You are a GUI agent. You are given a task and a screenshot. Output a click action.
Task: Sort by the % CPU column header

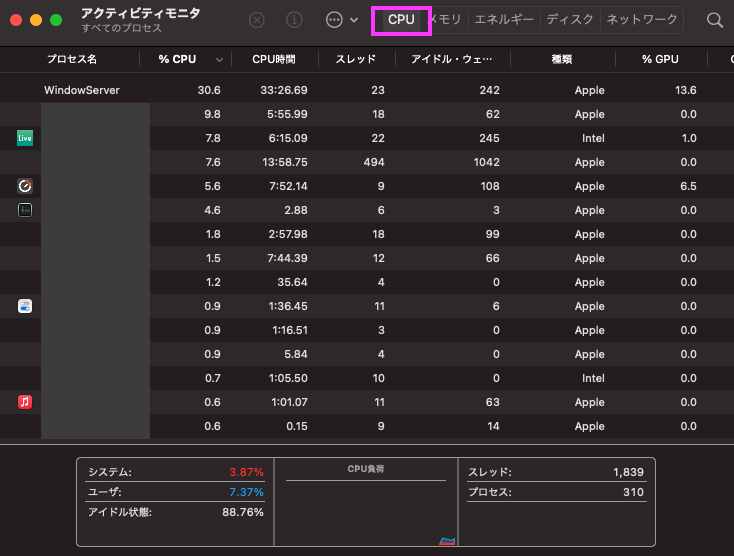pos(177,59)
